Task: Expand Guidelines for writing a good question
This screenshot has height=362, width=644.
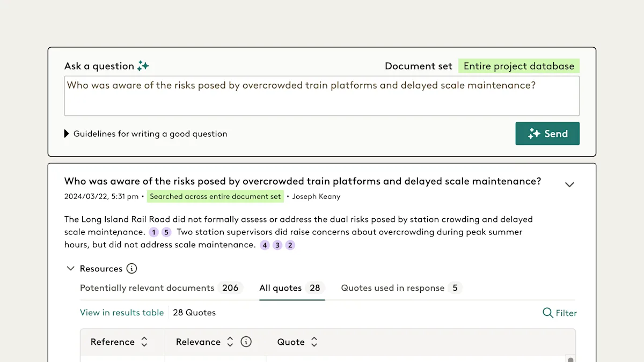Action: pyautogui.click(x=145, y=134)
